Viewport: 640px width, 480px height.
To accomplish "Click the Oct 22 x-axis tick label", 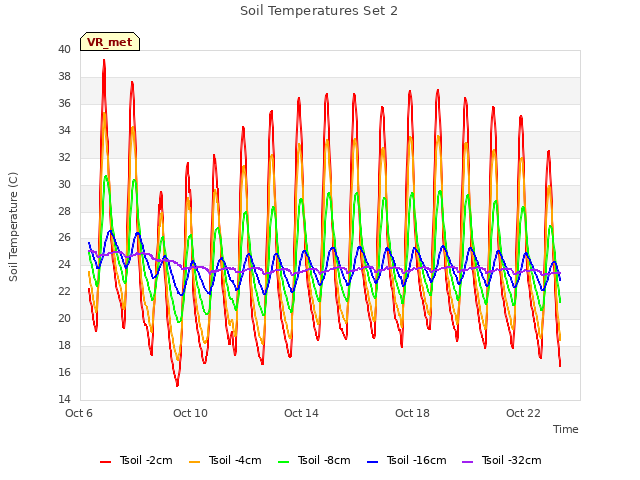I will pos(523,413).
